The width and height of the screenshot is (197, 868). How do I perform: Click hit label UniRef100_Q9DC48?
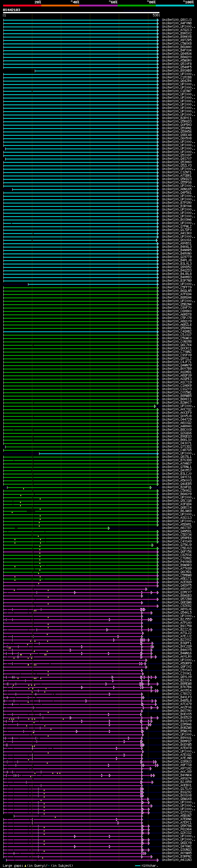pos(177,135)
